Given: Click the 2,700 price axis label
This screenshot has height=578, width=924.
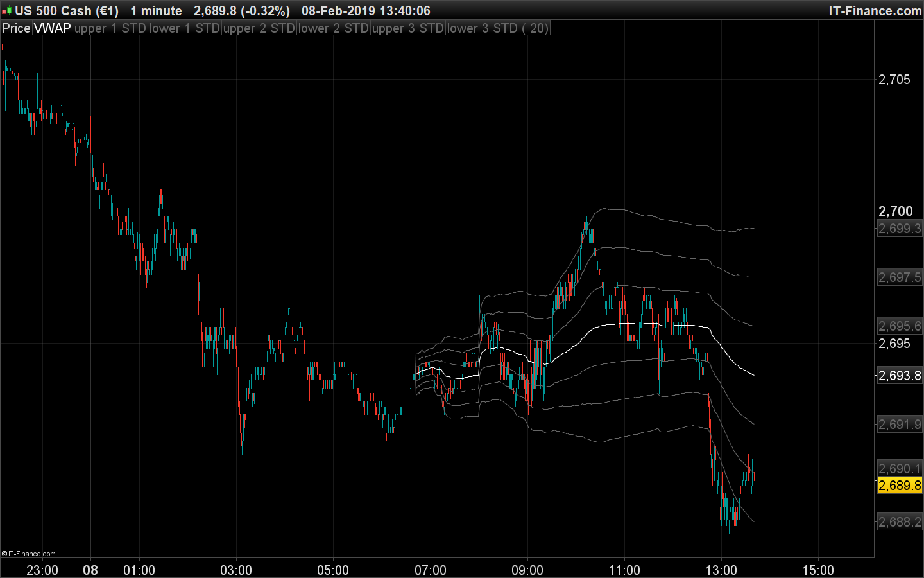Looking at the screenshot, I should [x=896, y=211].
